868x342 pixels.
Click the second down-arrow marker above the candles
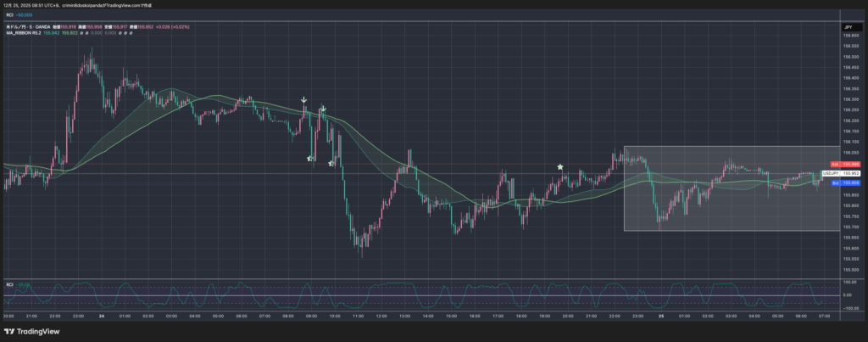(323, 109)
